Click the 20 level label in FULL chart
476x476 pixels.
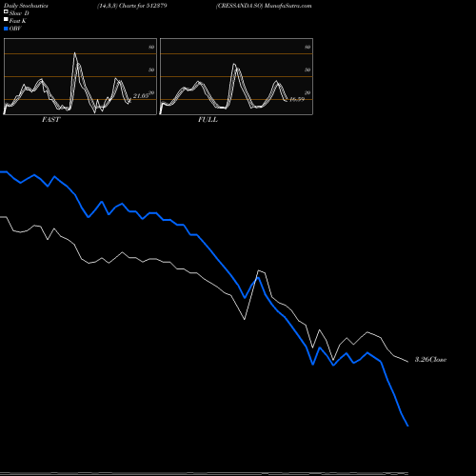(x=307, y=92)
